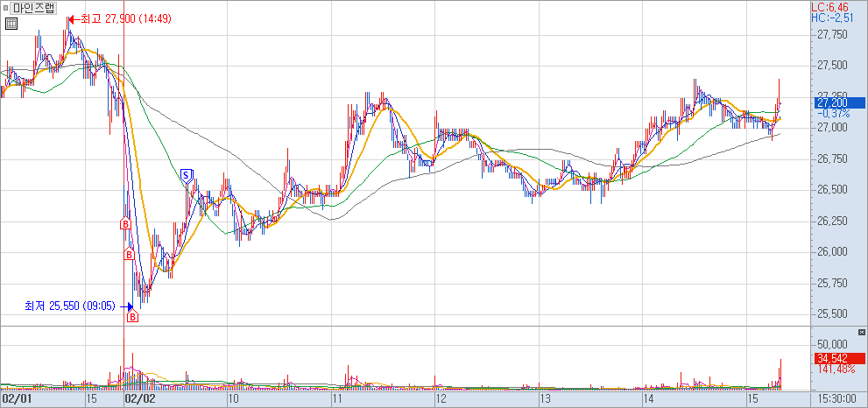The height and width of the screenshot is (408, 868).
Task: Click the 10 hour label on time axis
Action: click(232, 398)
